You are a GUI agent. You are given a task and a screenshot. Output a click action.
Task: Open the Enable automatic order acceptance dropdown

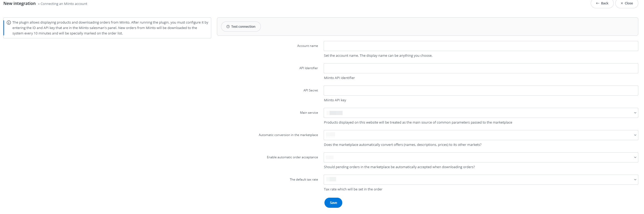tap(481, 158)
